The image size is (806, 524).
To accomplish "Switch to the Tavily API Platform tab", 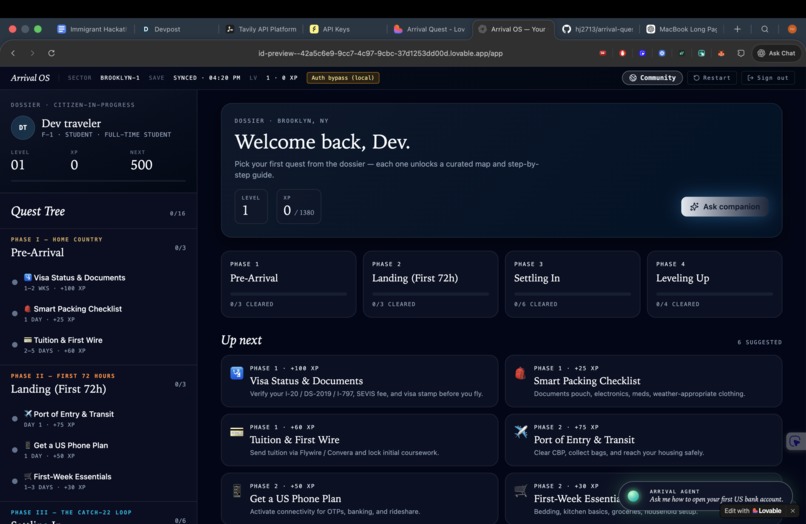I will click(x=262, y=29).
